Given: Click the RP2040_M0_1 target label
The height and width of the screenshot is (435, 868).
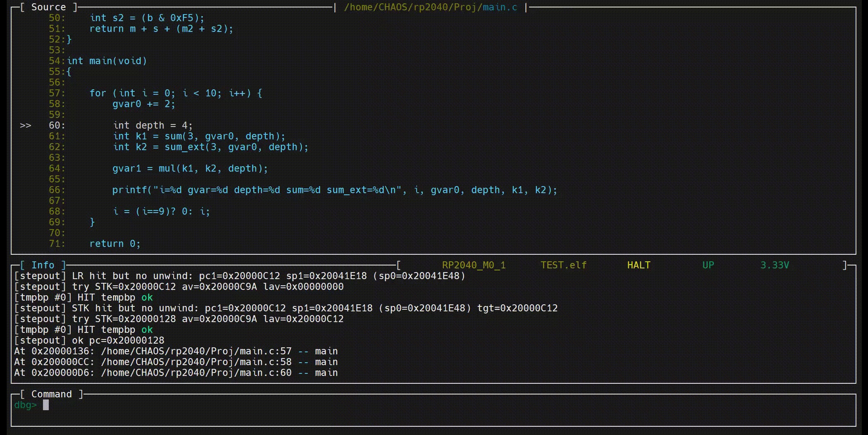Looking at the screenshot, I should (474, 265).
